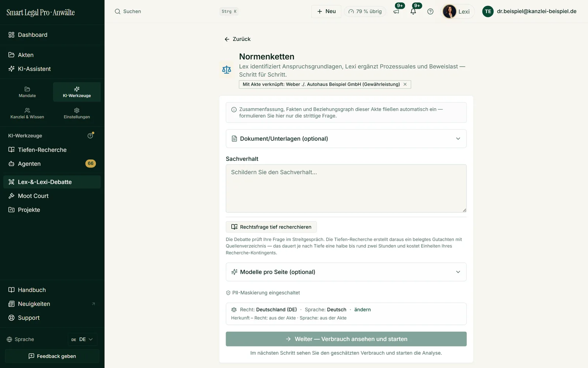
Task: Open Neuigkeiten in the sidebar
Action: 52,304
